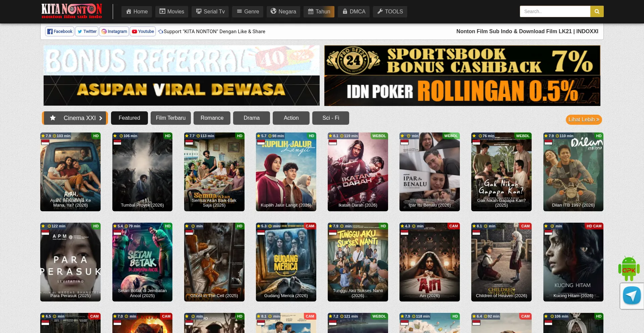Open the Home menu item

[137, 12]
